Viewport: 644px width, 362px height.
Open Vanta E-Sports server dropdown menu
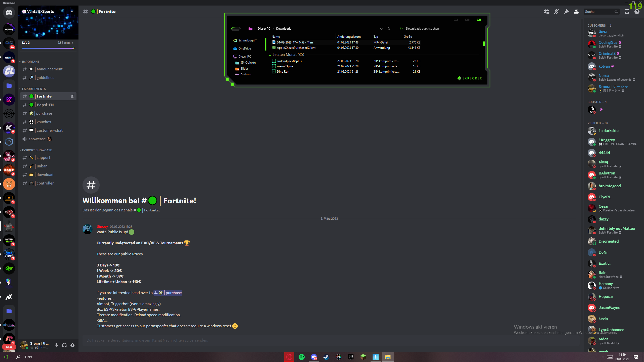pyautogui.click(x=72, y=11)
